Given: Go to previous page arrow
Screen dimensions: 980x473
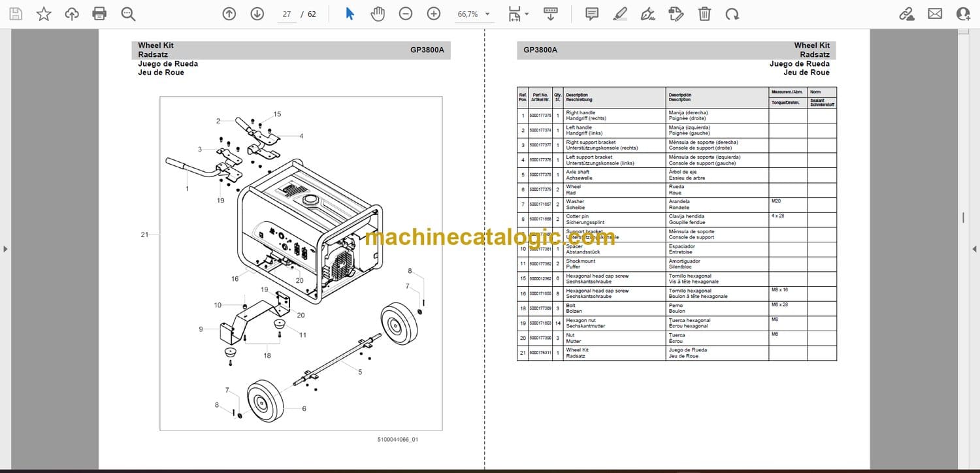Looking at the screenshot, I should coord(229,14).
